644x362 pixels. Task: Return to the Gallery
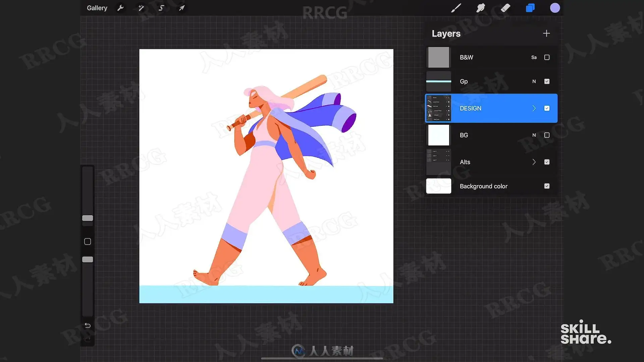click(97, 8)
